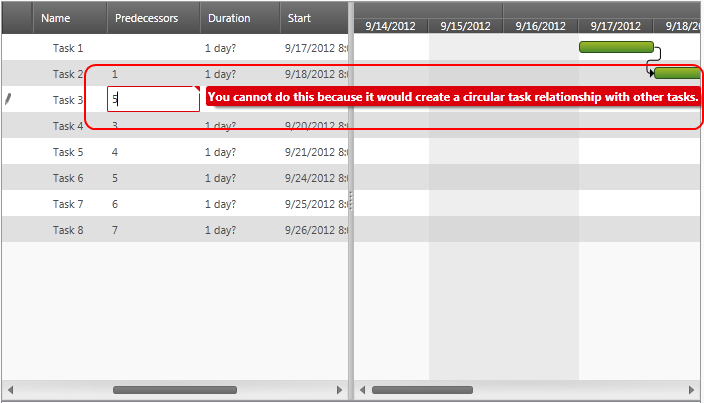This screenshot has width=704, height=403.
Task: Select the green Task 1 Gantt bar
Action: pos(616,47)
